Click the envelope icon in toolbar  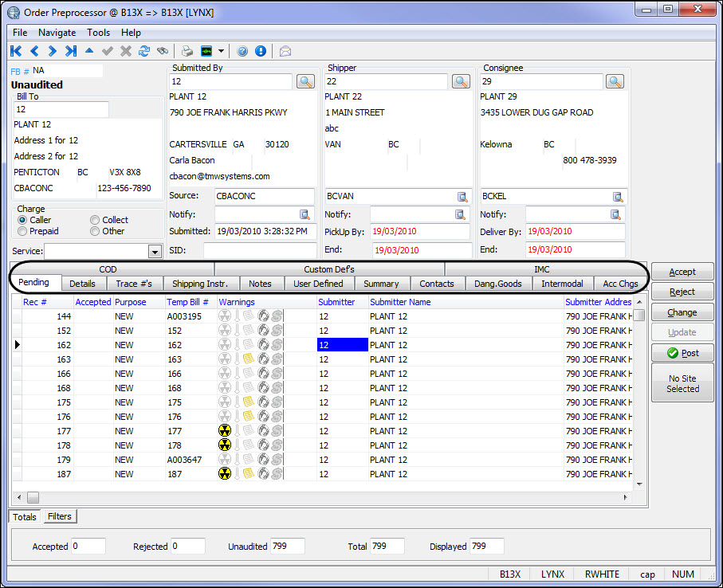285,51
